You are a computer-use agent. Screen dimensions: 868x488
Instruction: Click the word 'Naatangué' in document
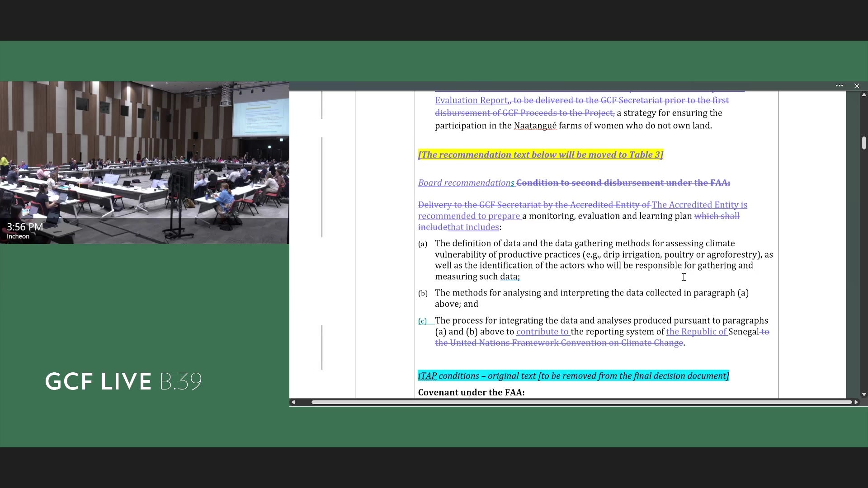pyautogui.click(x=535, y=126)
